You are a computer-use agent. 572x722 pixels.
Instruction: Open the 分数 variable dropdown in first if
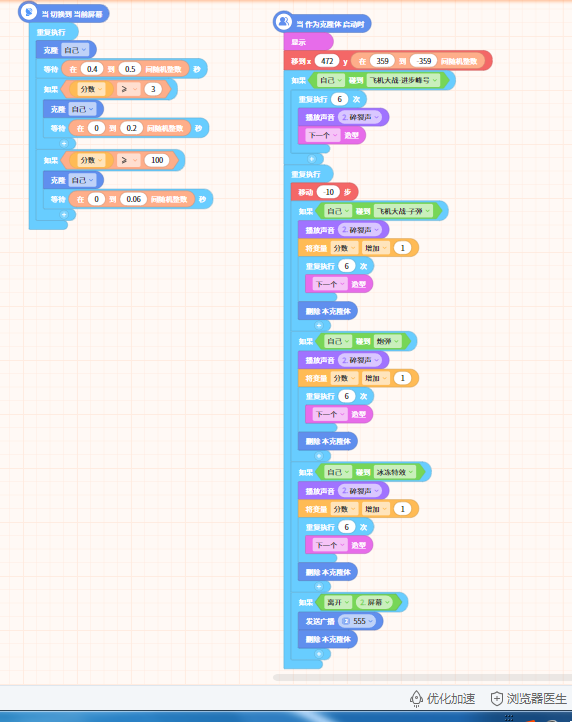point(91,89)
